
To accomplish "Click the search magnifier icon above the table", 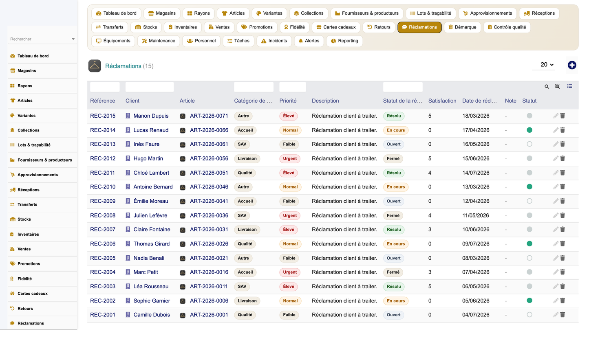I will (547, 86).
